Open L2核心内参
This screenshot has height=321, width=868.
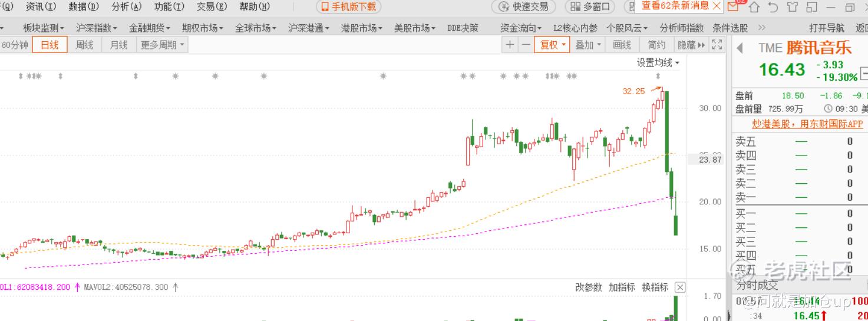(575, 28)
